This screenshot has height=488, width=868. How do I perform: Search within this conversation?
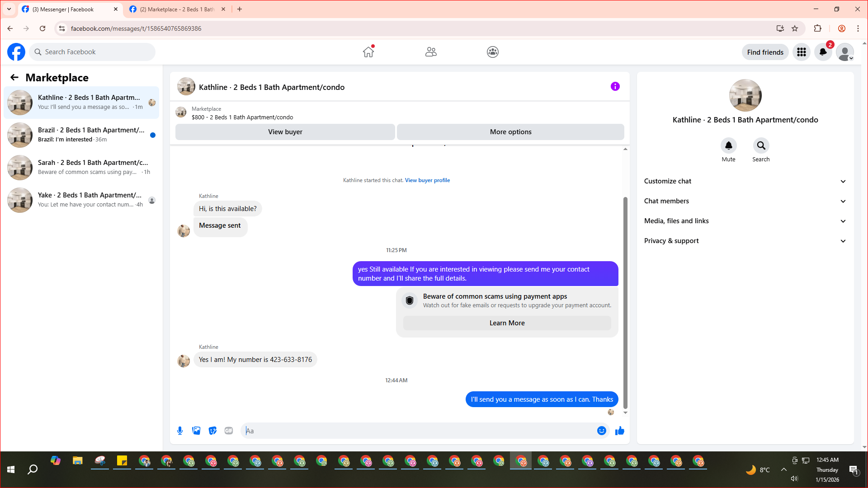pyautogui.click(x=761, y=146)
